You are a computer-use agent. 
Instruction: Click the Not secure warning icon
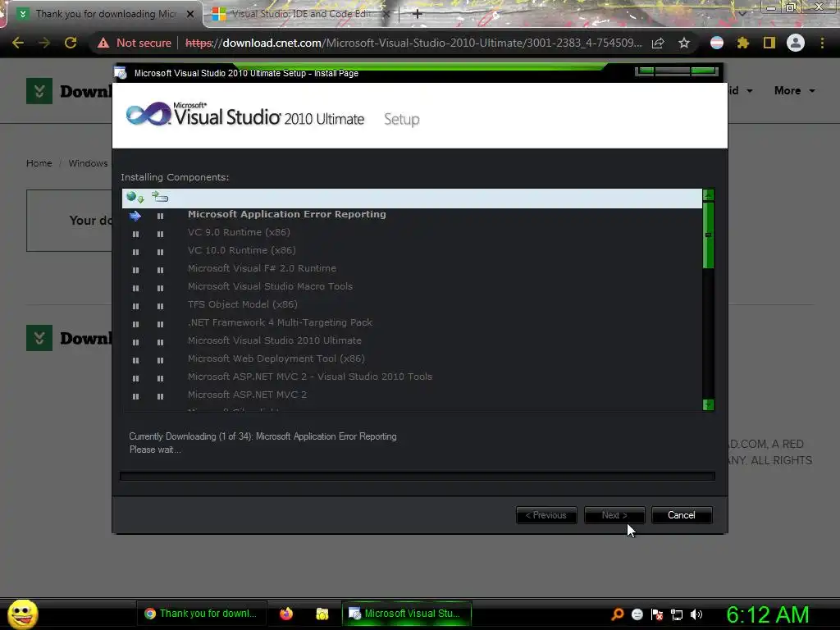point(103,43)
